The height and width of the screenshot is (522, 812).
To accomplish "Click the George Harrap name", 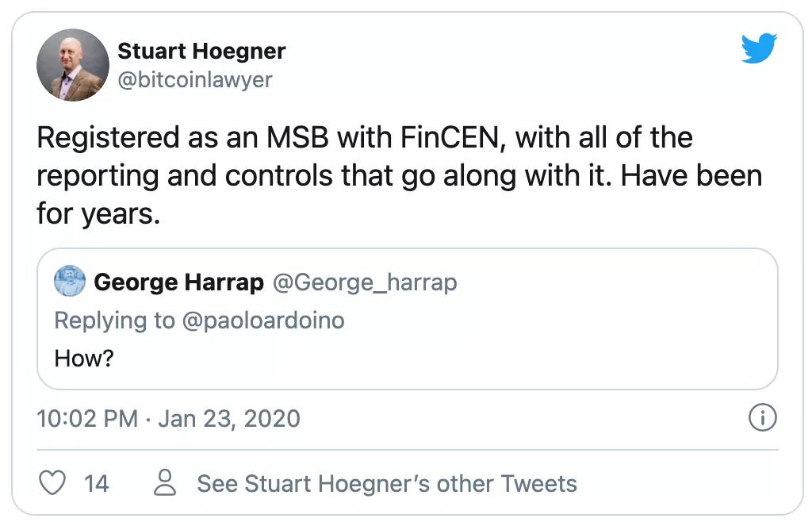I will [x=178, y=282].
